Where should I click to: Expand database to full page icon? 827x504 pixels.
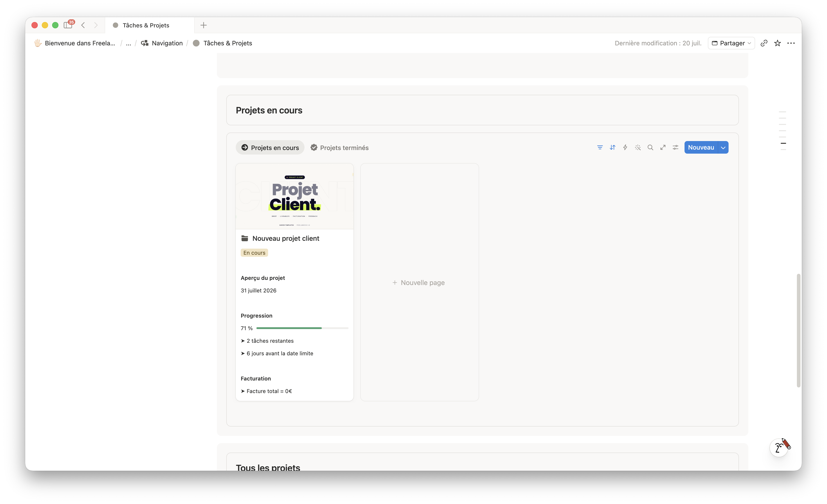663,148
